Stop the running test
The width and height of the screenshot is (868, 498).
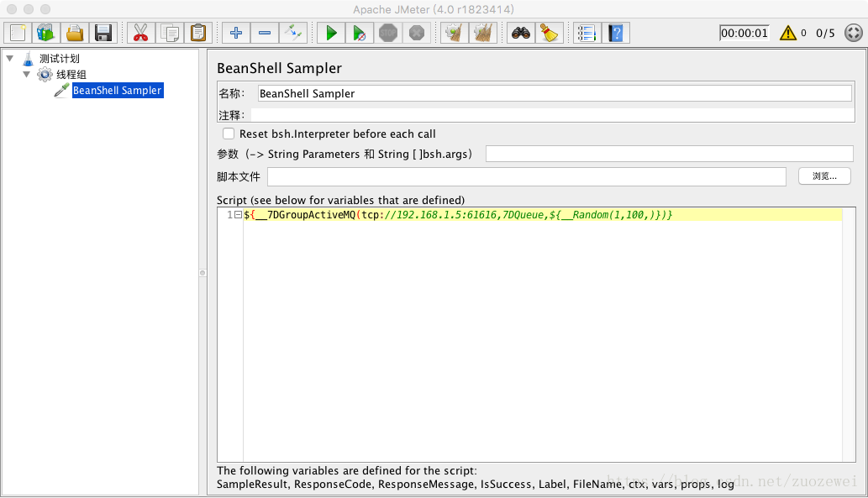[x=388, y=33]
